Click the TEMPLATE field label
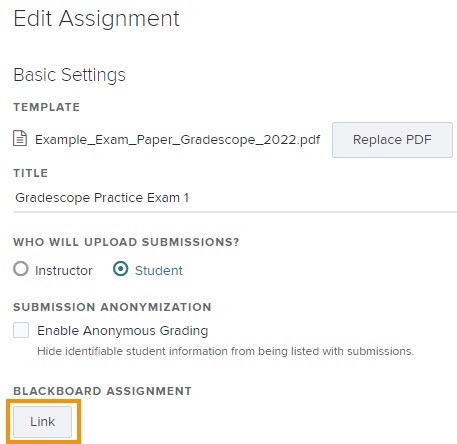The height and width of the screenshot is (444, 457). pos(47,107)
